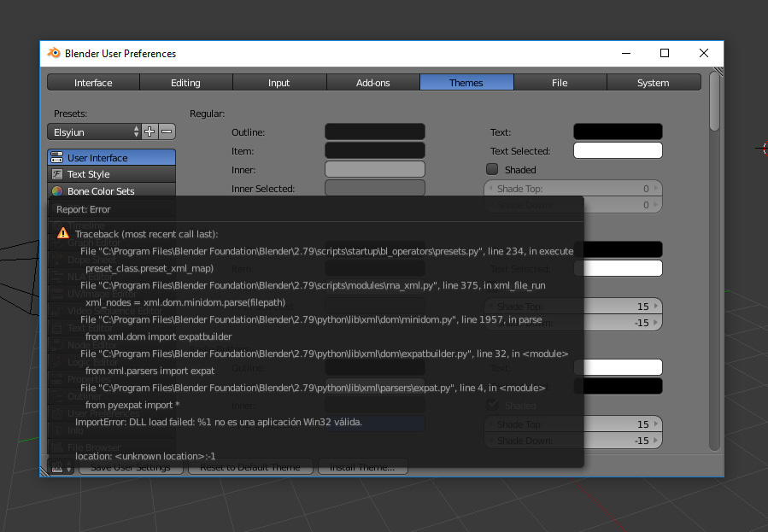Image resolution: width=768 pixels, height=532 pixels.
Task: Switch to the Editing tab
Action: (x=185, y=83)
